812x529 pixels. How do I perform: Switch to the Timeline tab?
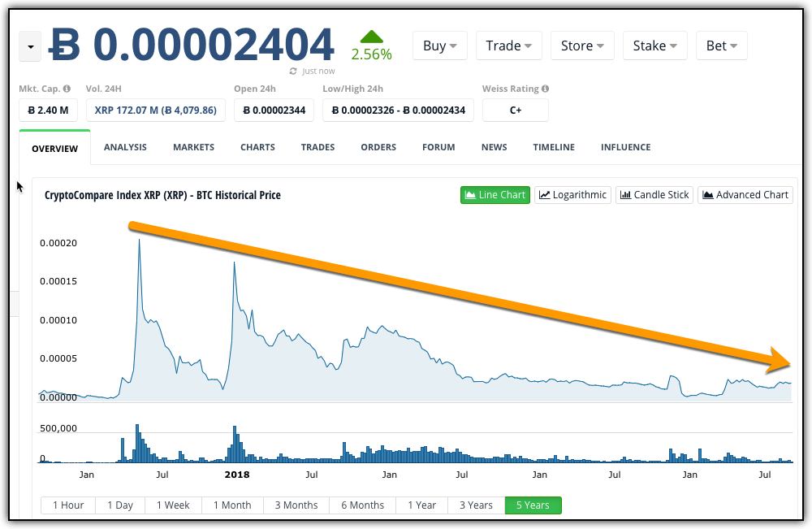554,147
